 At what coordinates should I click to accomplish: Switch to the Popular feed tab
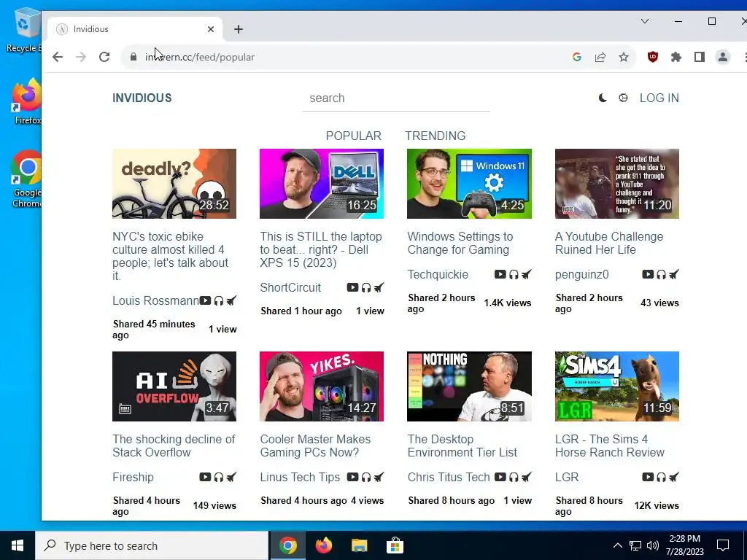click(354, 136)
